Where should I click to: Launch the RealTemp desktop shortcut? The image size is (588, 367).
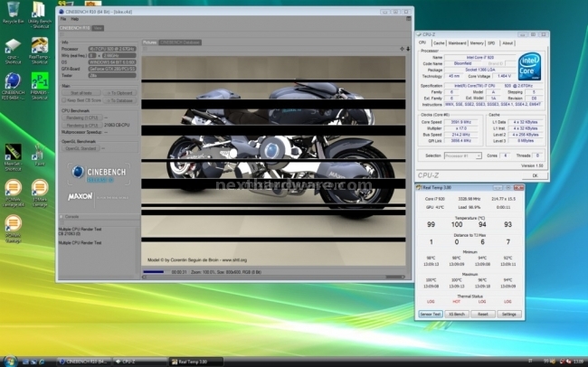[40, 51]
